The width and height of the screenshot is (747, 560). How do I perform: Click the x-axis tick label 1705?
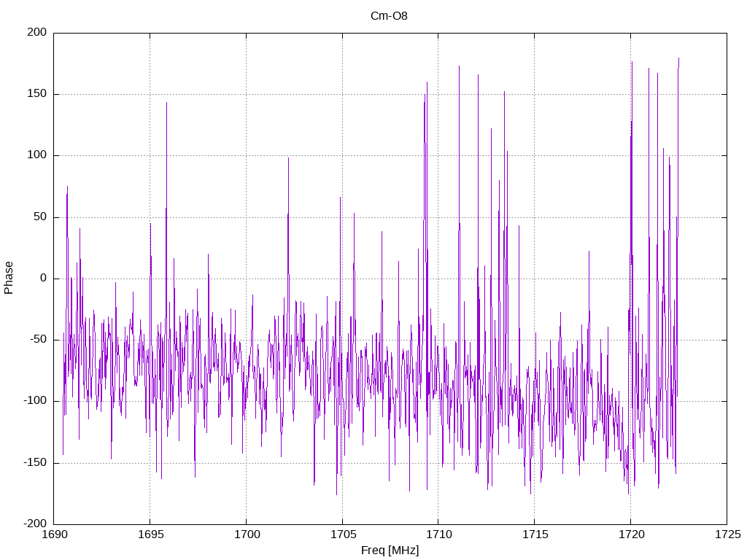[x=343, y=534]
